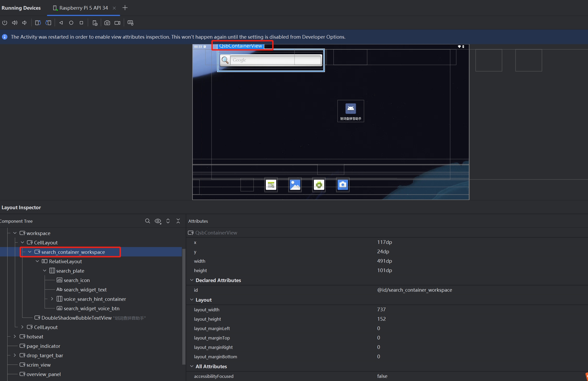Start screen recording with video icon
This screenshot has width=588, height=381.
point(117,23)
